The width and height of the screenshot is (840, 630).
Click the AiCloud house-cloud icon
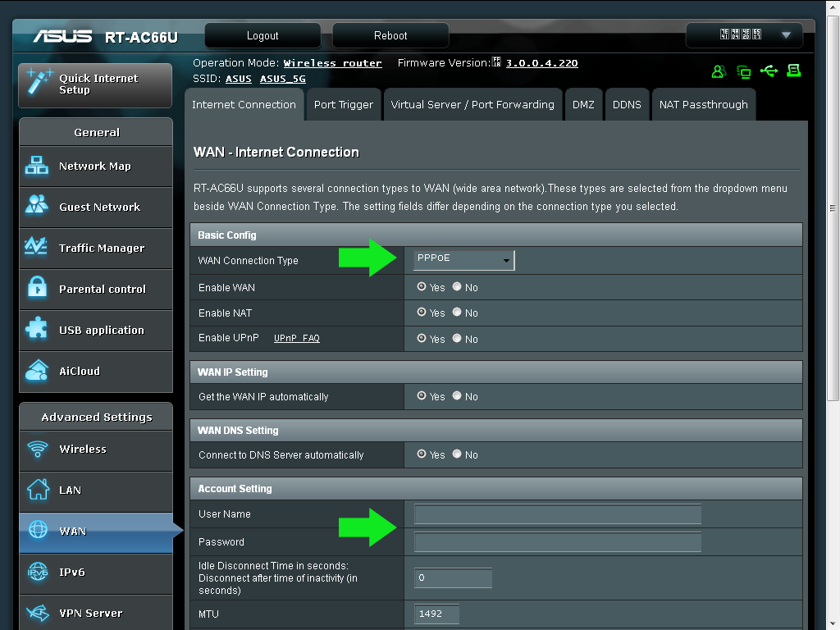tap(36, 370)
